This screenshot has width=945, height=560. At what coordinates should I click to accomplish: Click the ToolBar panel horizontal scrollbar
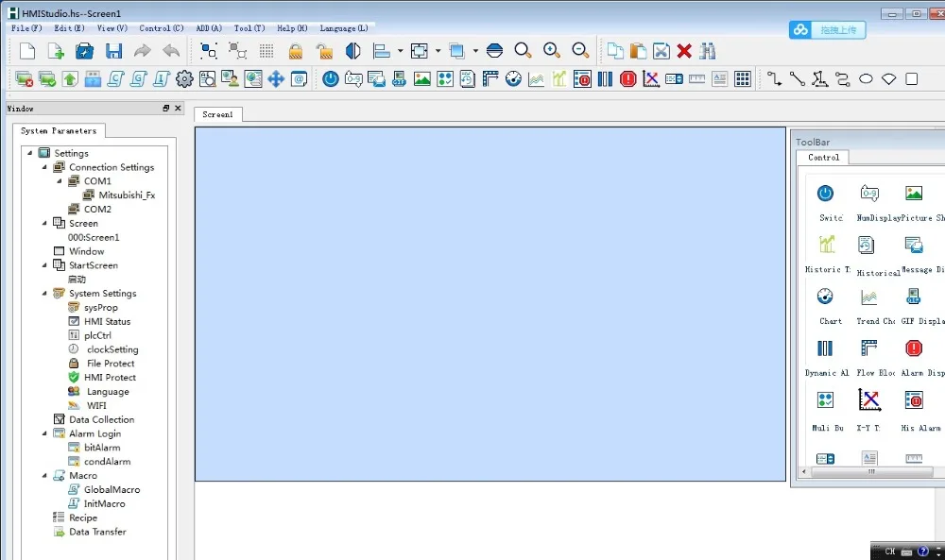pos(872,472)
